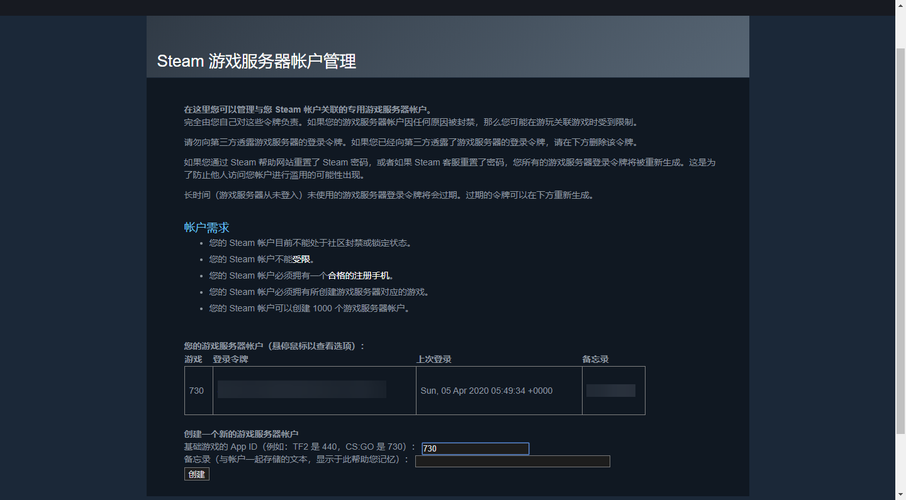Click the 备忘录 column header
906x500 pixels.
pyautogui.click(x=595, y=359)
